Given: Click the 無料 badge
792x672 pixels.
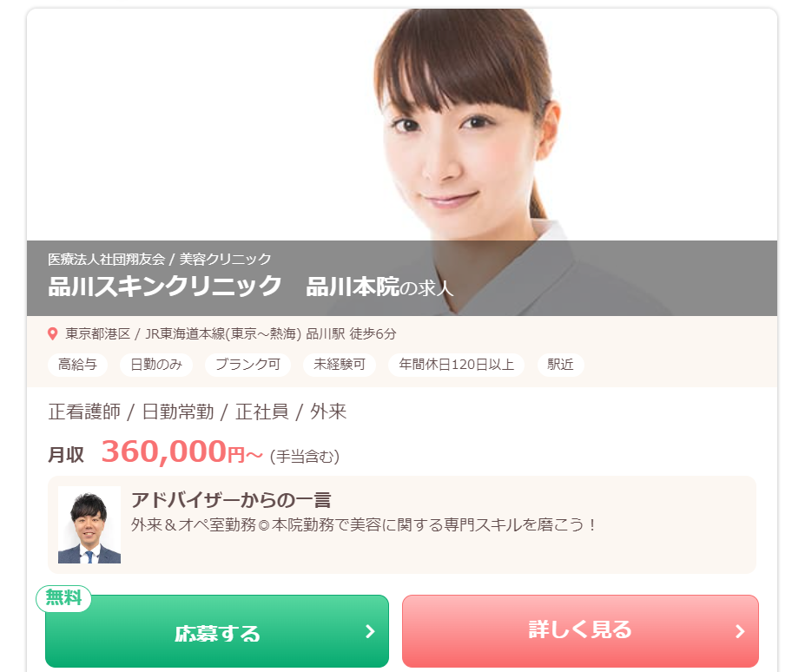Looking at the screenshot, I should pos(63,598).
